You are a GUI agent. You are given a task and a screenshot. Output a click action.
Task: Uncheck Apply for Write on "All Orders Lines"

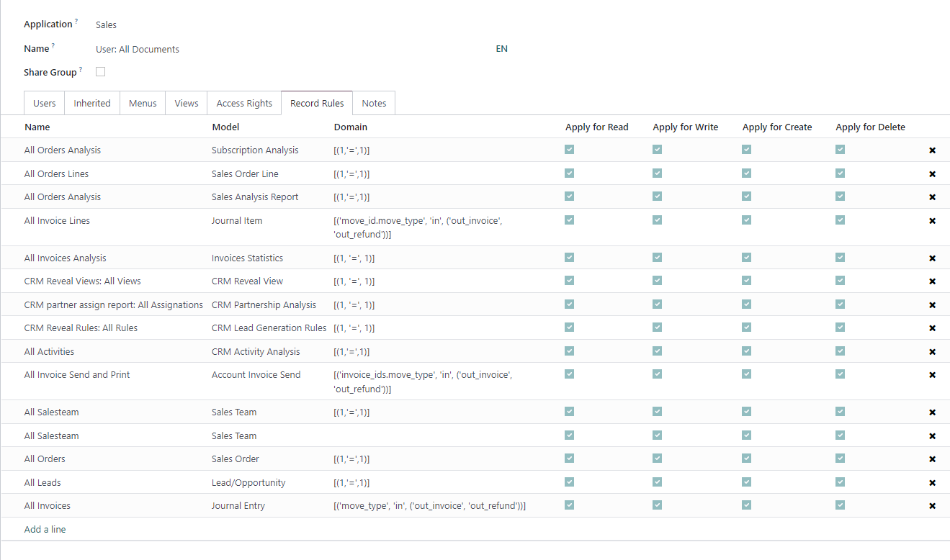(x=656, y=173)
